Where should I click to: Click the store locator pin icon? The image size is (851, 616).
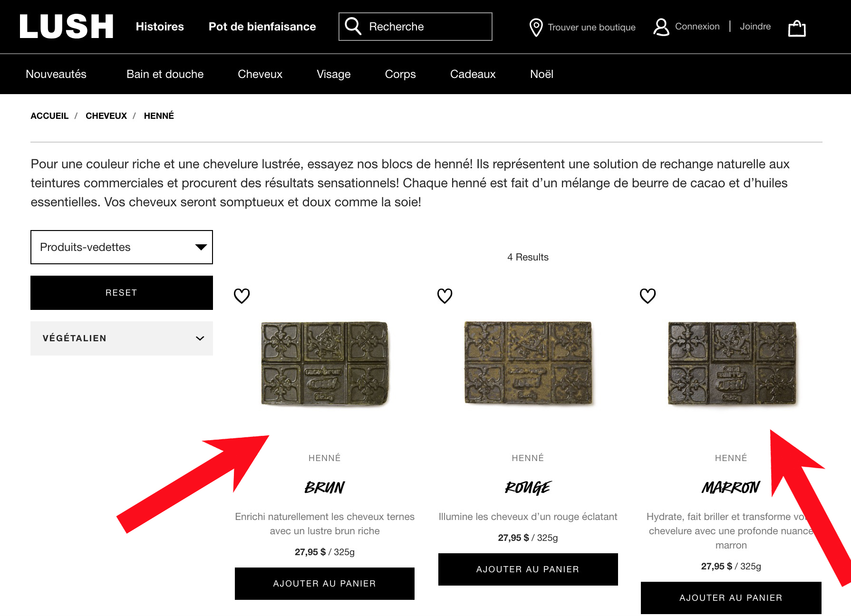(x=536, y=27)
